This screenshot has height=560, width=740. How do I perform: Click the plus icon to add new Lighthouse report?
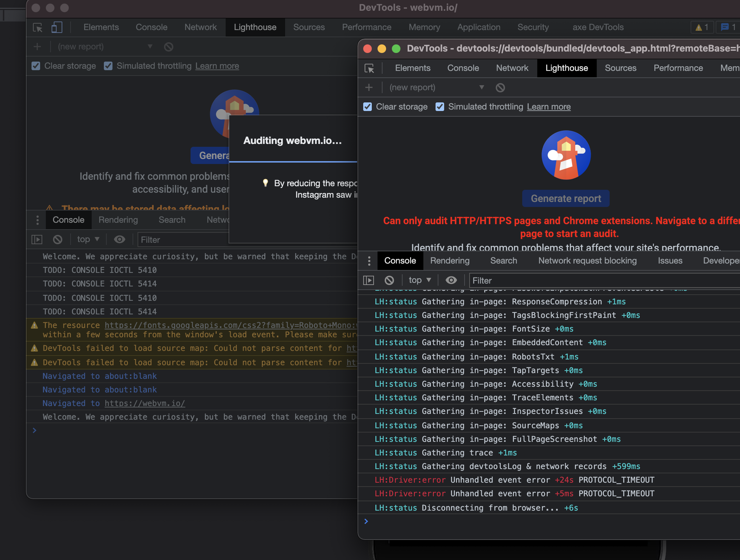(369, 87)
